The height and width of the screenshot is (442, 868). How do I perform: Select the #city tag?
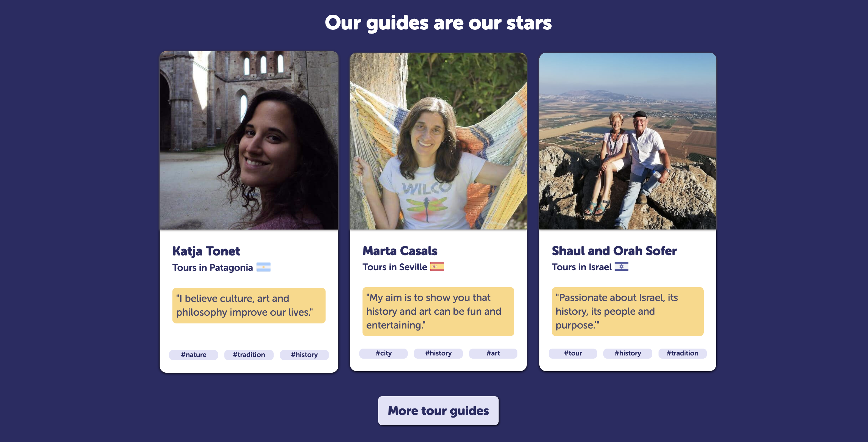(384, 353)
